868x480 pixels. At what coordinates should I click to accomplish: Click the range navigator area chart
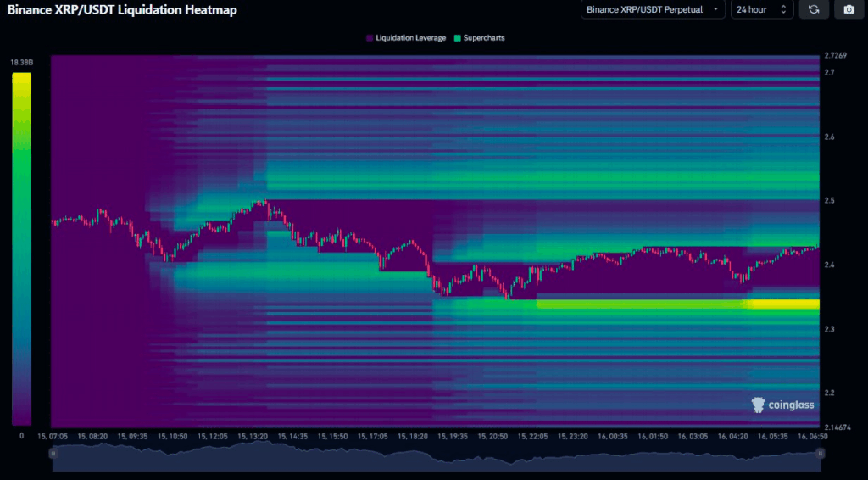[x=437, y=456]
